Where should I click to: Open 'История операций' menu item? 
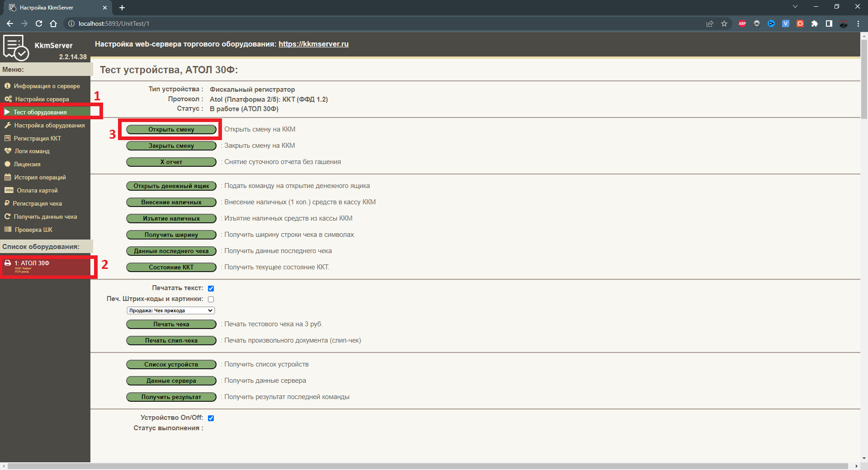pyautogui.click(x=40, y=177)
